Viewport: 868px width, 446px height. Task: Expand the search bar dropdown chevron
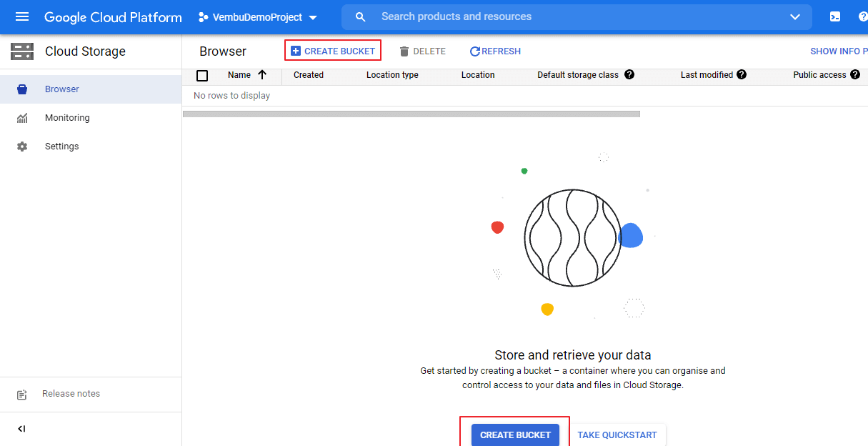(x=795, y=16)
